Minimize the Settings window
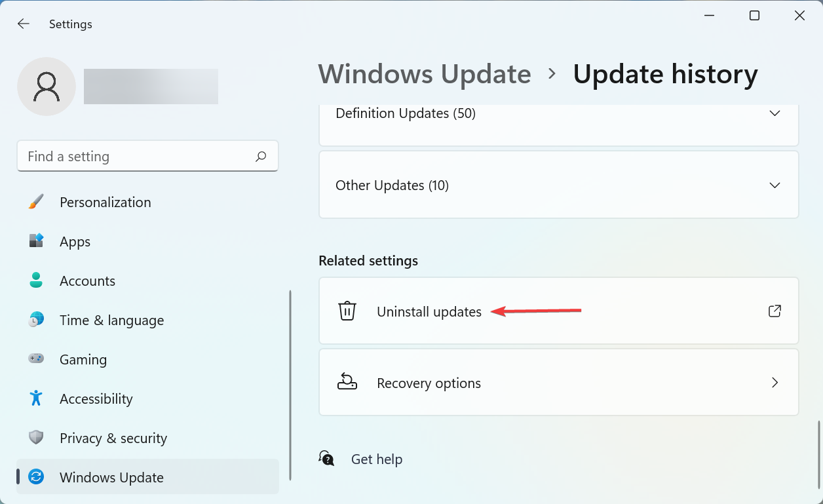 710,16
